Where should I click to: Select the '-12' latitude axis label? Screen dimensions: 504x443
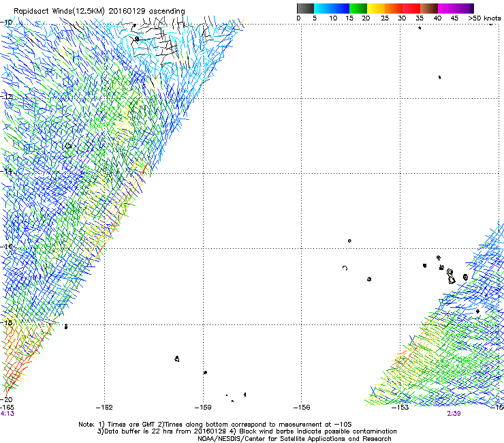(6, 97)
